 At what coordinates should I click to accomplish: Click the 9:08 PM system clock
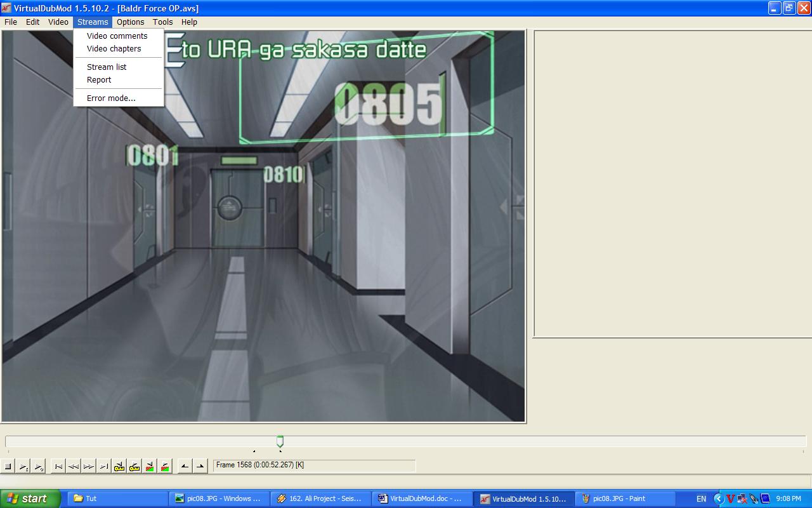point(788,499)
